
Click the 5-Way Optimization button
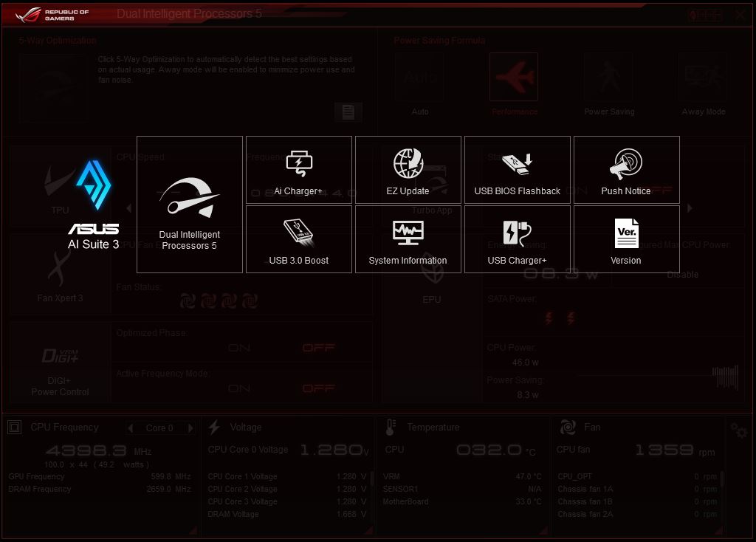tap(53, 87)
